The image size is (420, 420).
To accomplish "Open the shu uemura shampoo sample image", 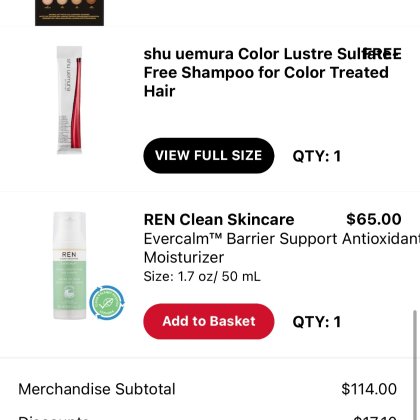I will 69,100.
